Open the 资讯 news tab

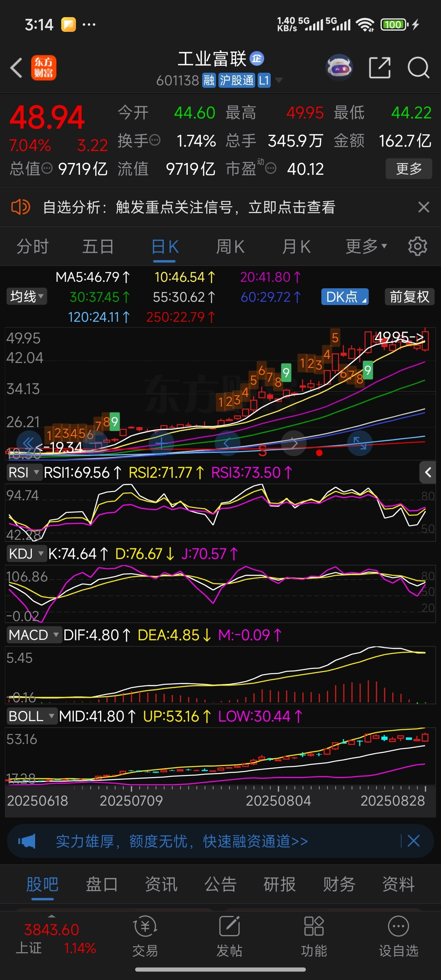coord(161,884)
